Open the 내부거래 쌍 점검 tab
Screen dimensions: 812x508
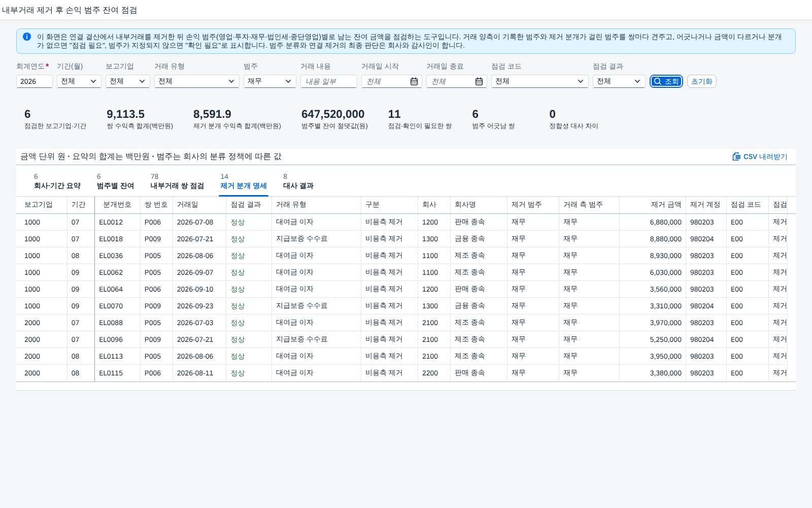[x=177, y=181]
